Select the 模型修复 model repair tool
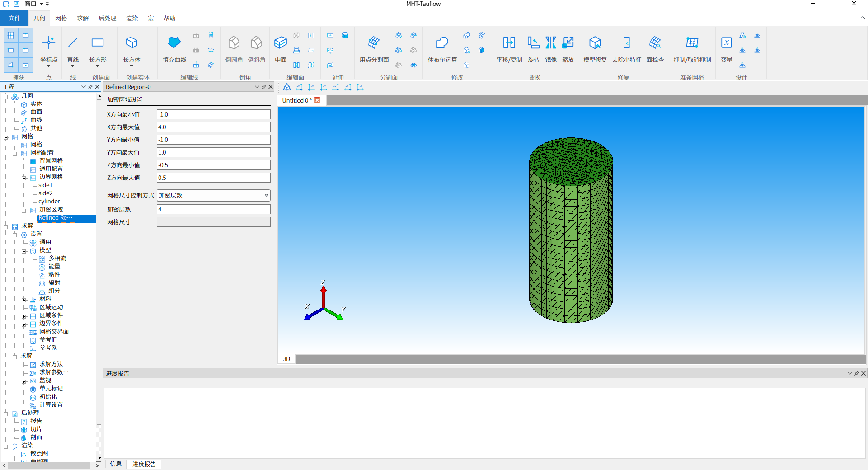868x470 pixels. point(595,43)
